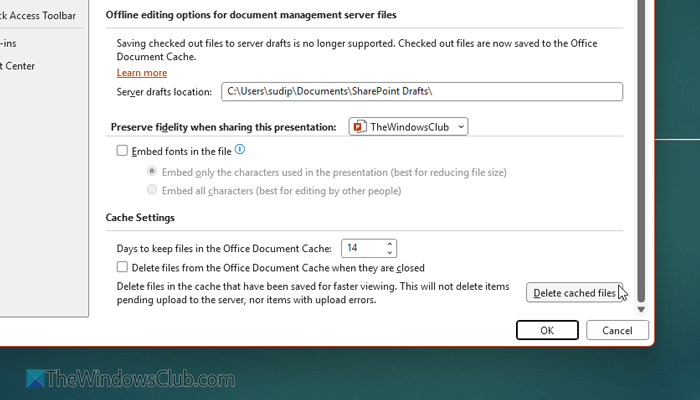700x400 pixels.
Task: Select Embed only the characters used option
Action: point(152,172)
